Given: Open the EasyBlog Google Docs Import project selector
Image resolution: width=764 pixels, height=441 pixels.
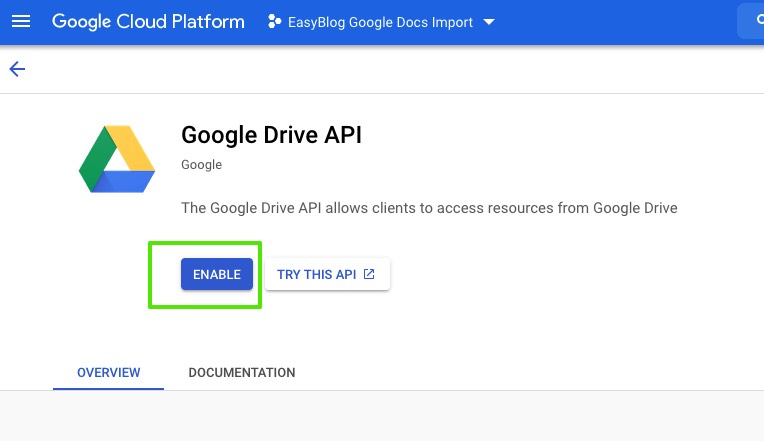Looking at the screenshot, I should pyautogui.click(x=381, y=22).
